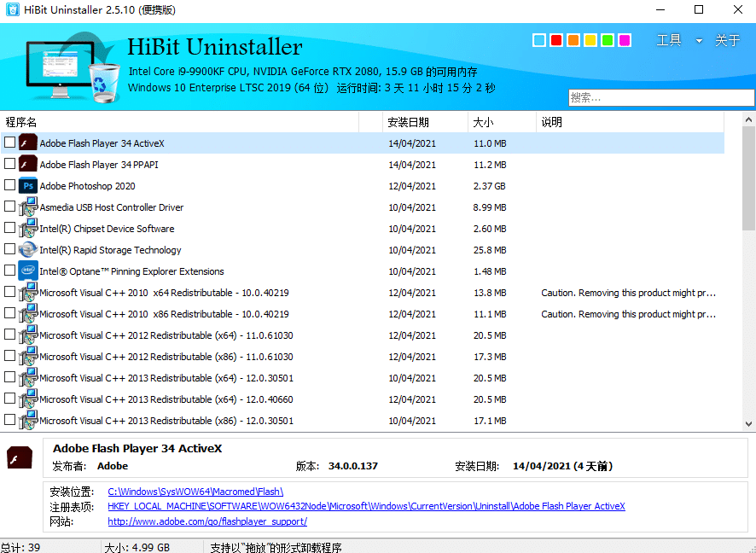Open the HKEY_LOCAL_MACHINE registry key link

point(366,506)
